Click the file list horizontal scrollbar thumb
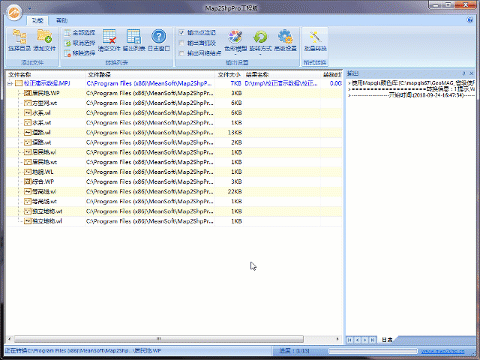 pos(159,339)
